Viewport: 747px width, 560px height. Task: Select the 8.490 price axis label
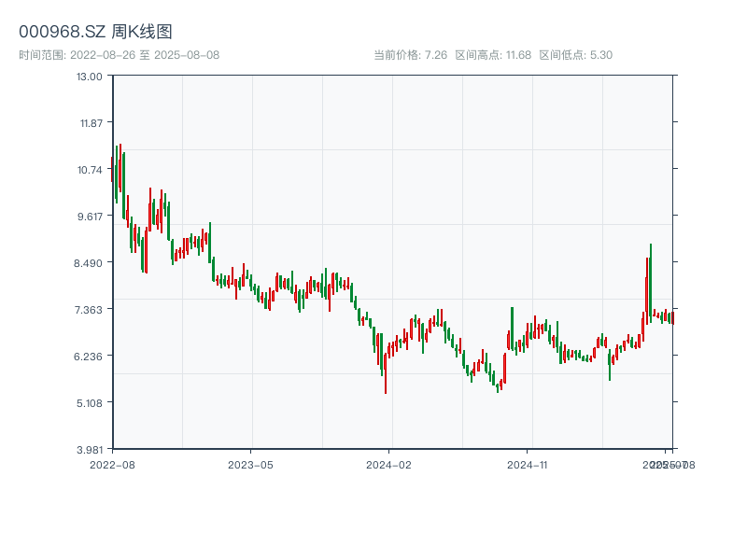tap(90, 262)
